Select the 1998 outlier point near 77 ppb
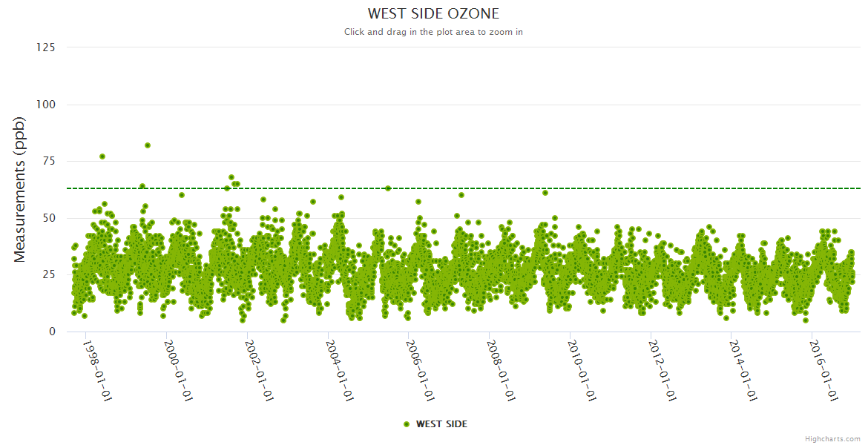This screenshot has width=868, height=445. (x=102, y=156)
